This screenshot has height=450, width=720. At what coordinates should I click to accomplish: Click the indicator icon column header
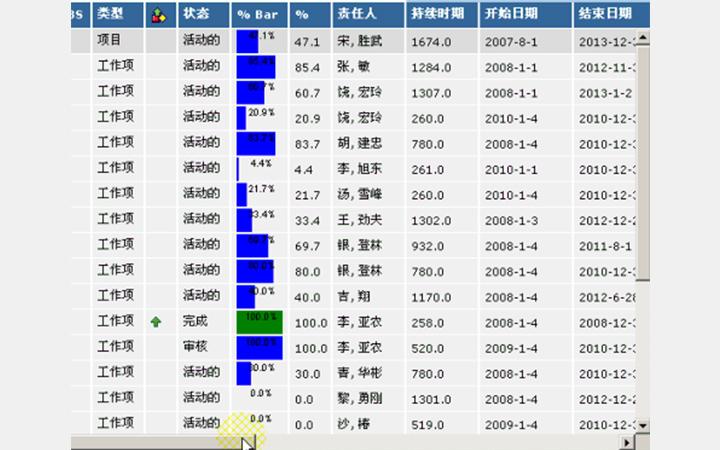click(x=158, y=15)
